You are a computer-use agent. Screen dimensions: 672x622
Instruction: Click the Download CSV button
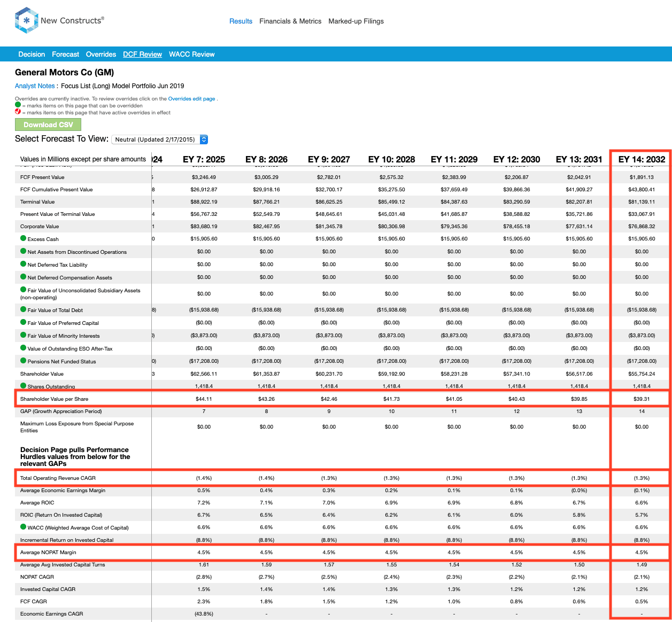point(48,125)
